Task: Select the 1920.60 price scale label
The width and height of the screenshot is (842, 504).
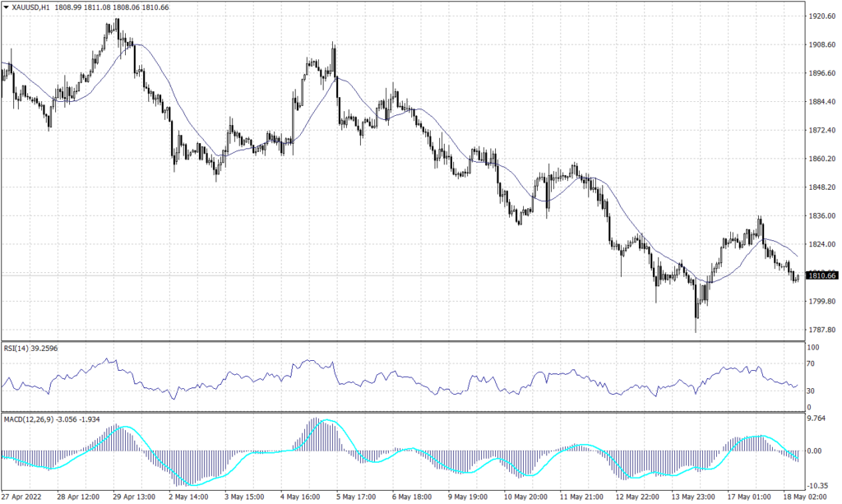Action: [x=822, y=15]
